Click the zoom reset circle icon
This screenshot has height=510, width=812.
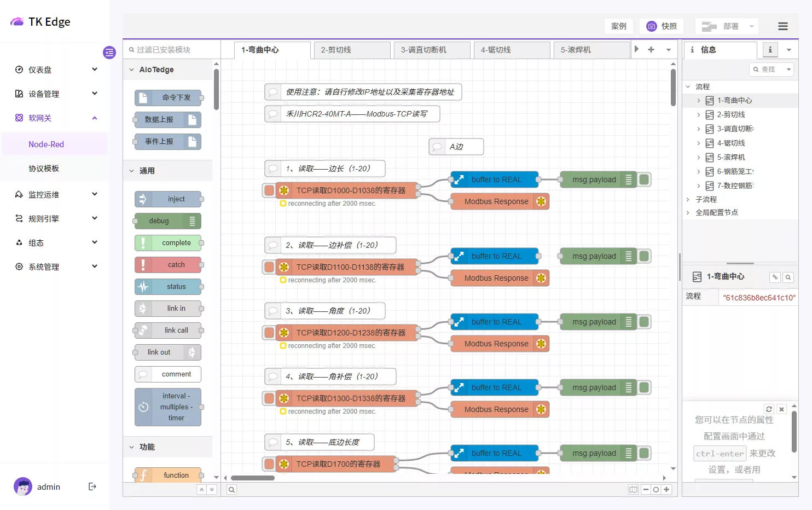click(656, 489)
